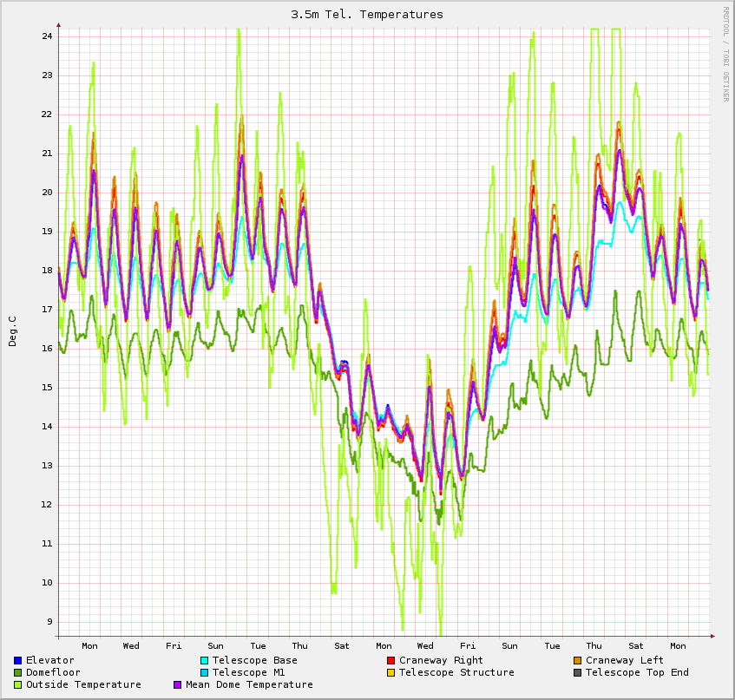The width and height of the screenshot is (735, 700).
Task: Click the "Domefloor" legend label text
Action: (x=53, y=673)
